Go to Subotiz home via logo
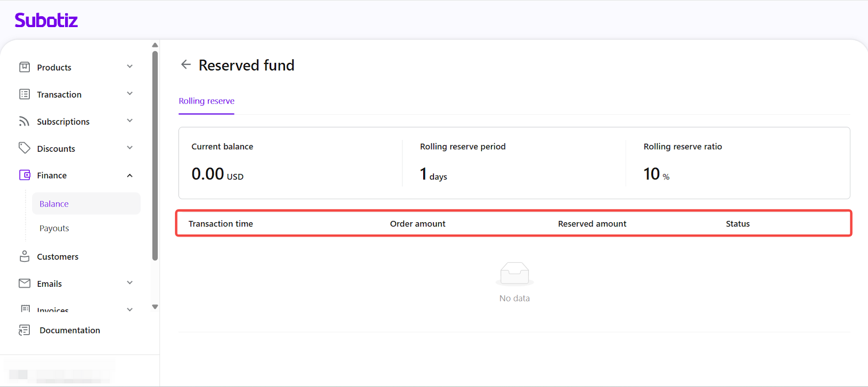Viewport: 868px width, 387px height. (x=46, y=21)
